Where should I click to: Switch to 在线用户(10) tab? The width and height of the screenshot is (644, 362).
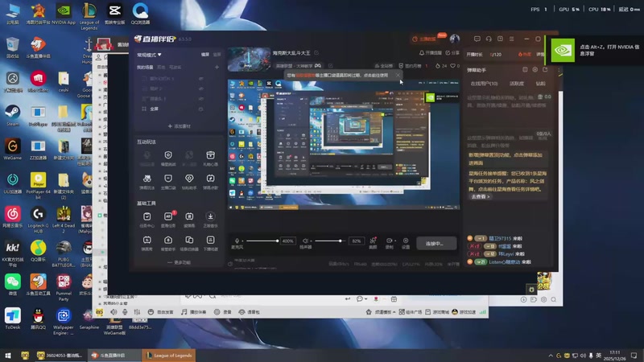[x=484, y=84]
